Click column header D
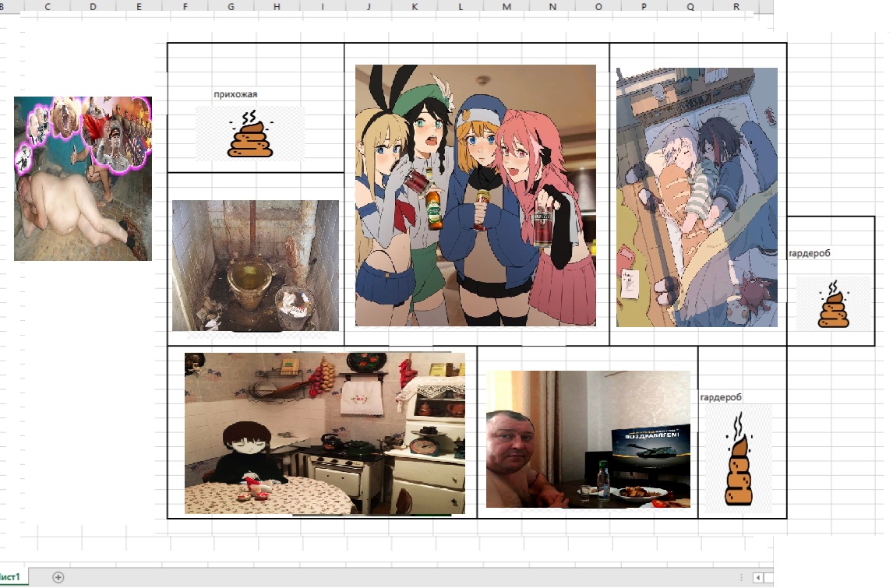Screen dimensions: 893x588 click(x=94, y=6)
